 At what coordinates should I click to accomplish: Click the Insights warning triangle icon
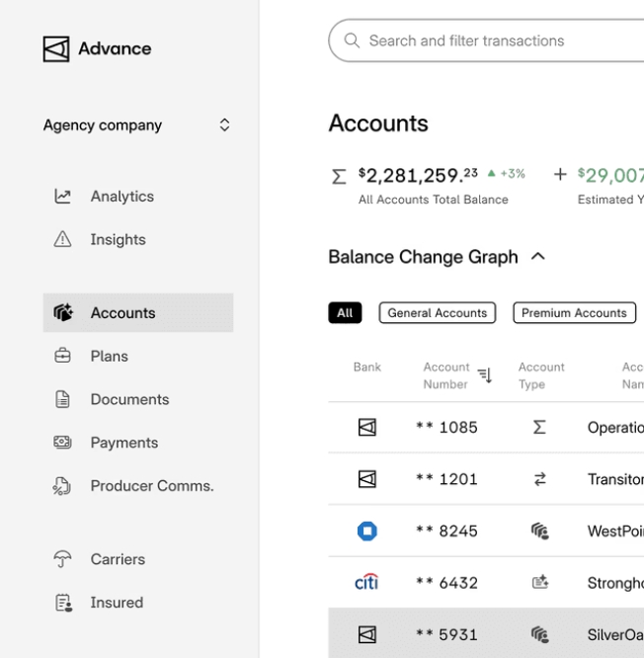click(62, 239)
